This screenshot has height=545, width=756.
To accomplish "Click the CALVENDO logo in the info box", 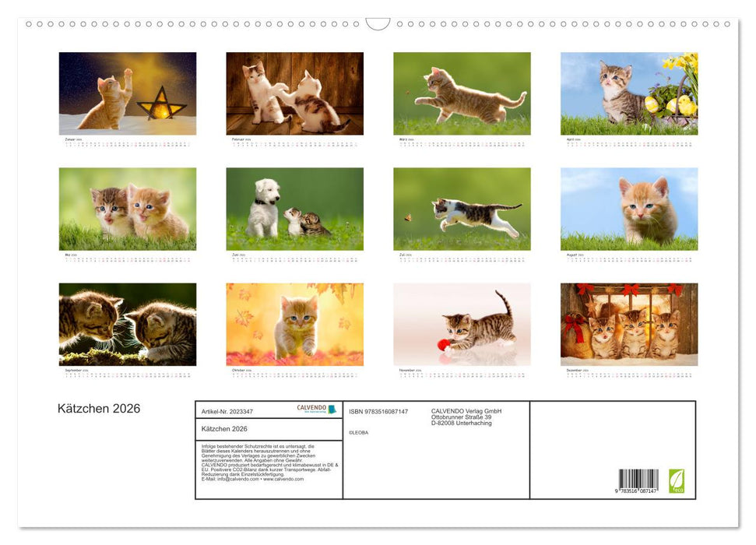I will [316, 409].
